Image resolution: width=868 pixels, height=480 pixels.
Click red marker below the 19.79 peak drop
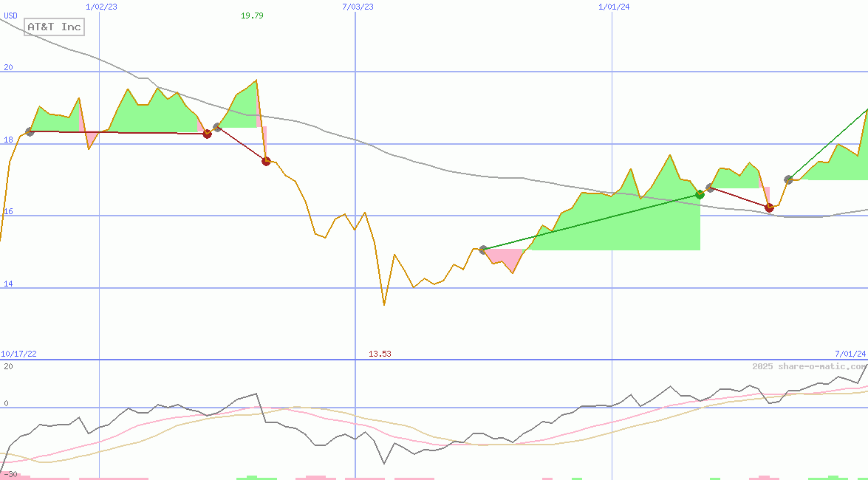266,161
